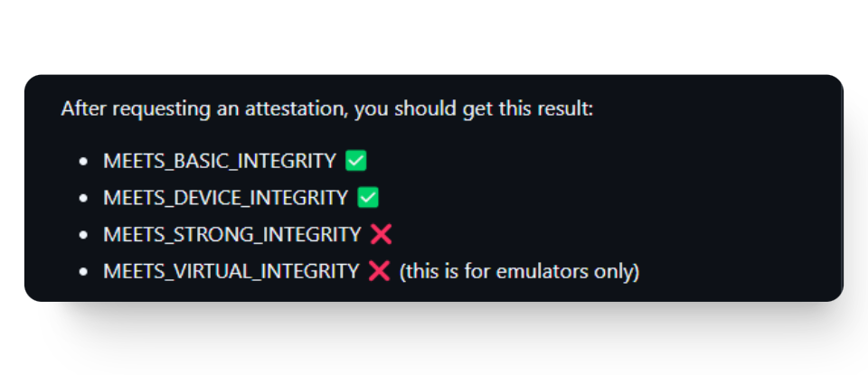This screenshot has width=868, height=375.
Task: Select the MEETS_BASIC_INTEGRITY label text
Action: pos(220,162)
